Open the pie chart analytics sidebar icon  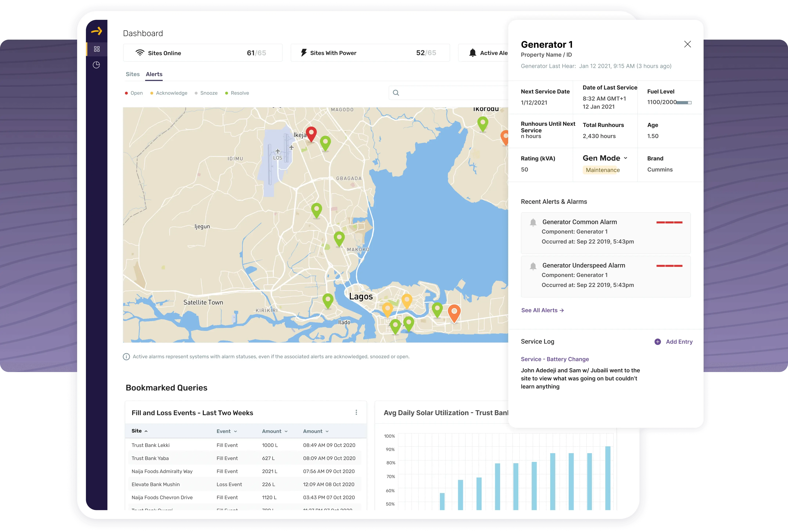(96, 65)
